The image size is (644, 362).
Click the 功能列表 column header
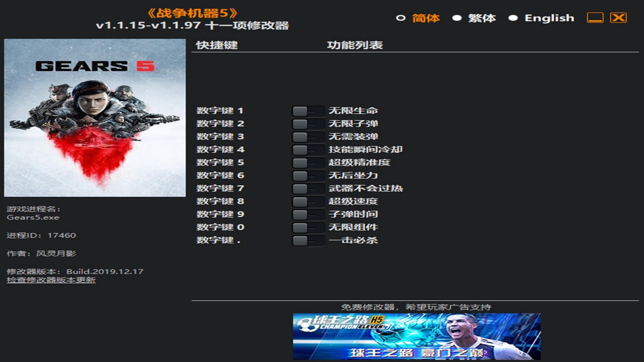(x=355, y=45)
